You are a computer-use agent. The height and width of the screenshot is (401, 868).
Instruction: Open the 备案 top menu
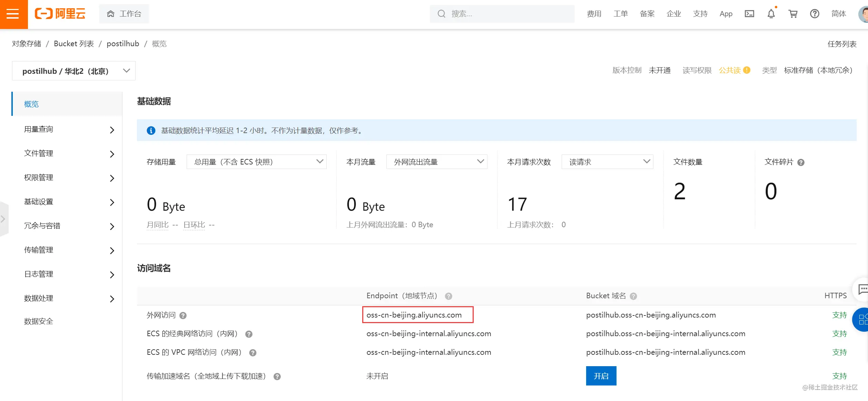click(x=647, y=14)
